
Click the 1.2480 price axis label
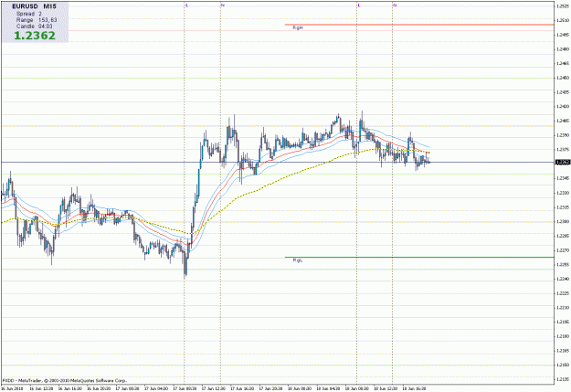[x=563, y=49]
